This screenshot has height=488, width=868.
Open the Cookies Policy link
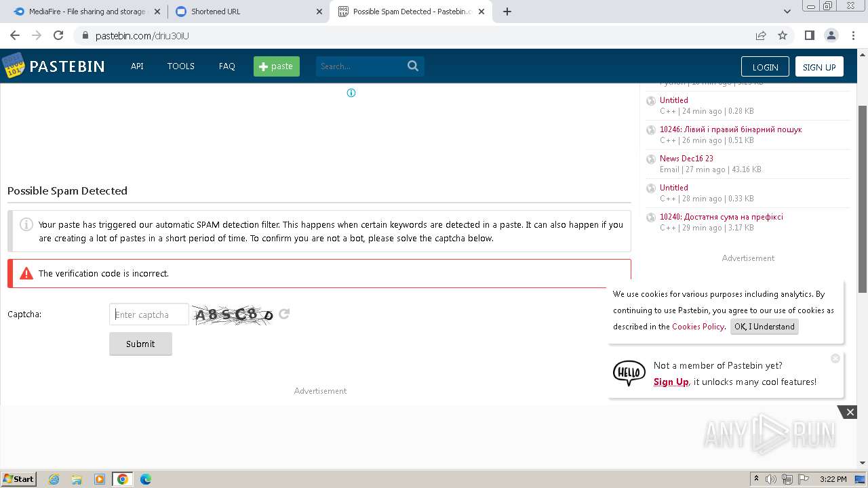click(x=698, y=327)
